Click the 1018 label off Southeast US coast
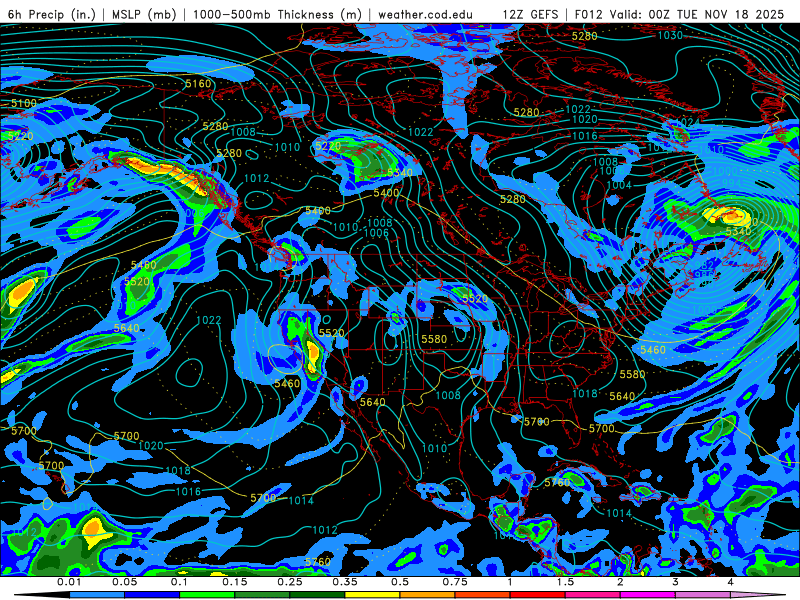Screen dimensions: 800x600 click(x=585, y=393)
